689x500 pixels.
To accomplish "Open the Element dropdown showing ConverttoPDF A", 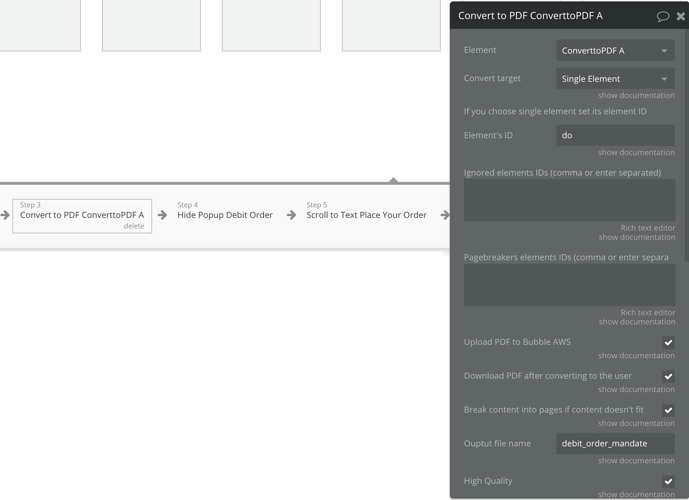I will 615,51.
